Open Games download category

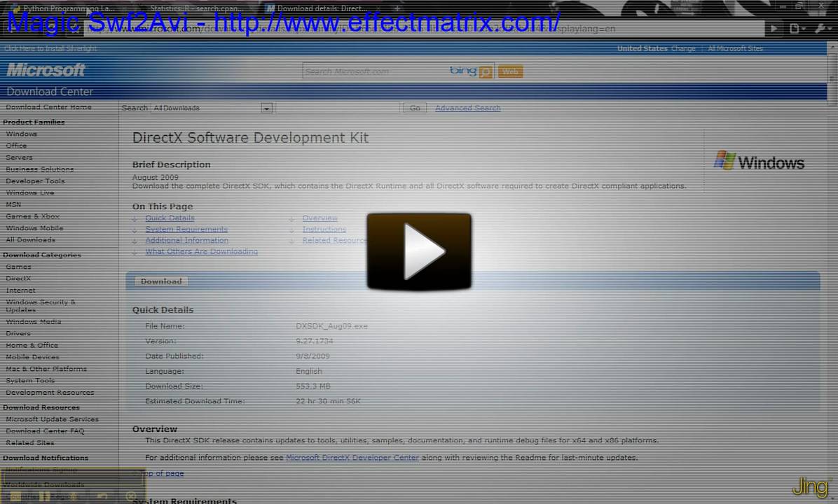[x=19, y=267]
